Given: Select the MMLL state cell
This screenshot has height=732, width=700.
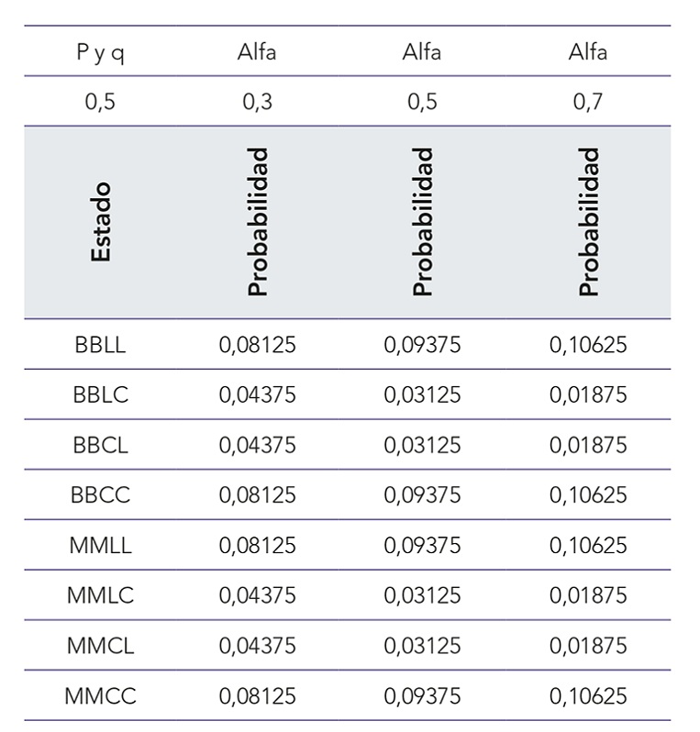Looking at the screenshot, I should [100, 545].
